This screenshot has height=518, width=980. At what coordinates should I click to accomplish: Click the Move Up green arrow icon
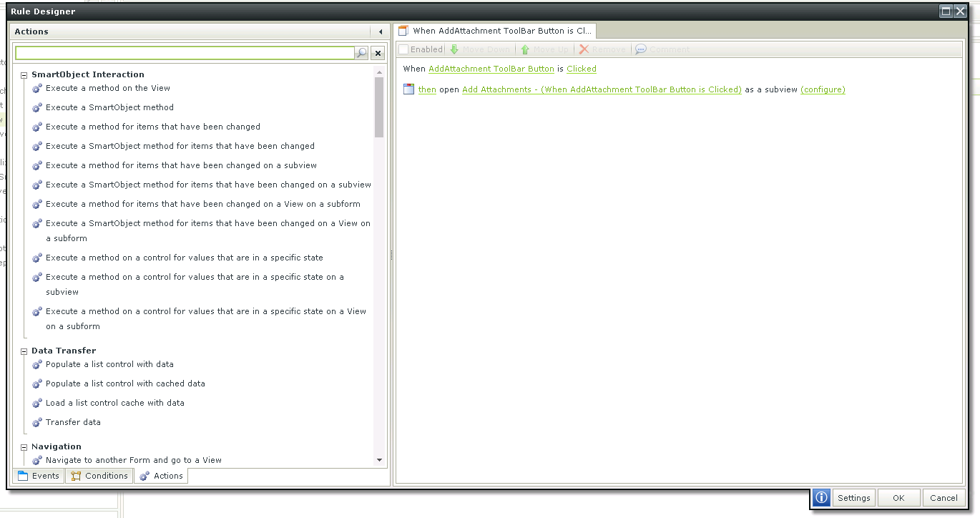[x=525, y=49]
